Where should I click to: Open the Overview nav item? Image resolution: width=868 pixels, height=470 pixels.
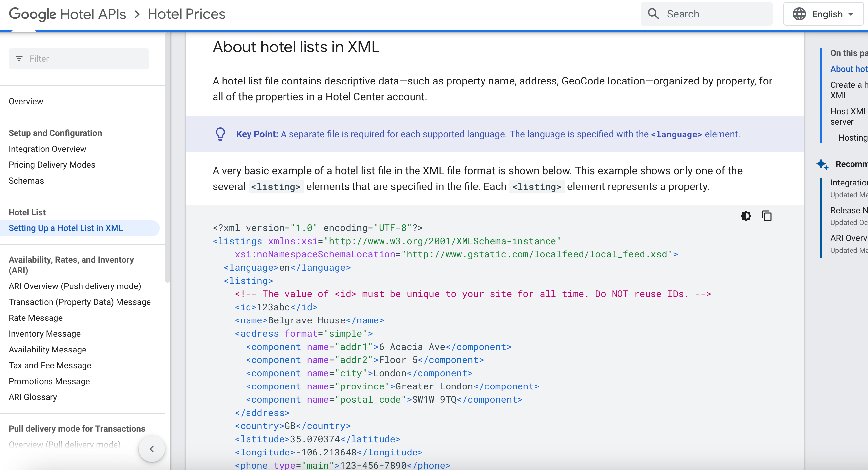pyautogui.click(x=26, y=101)
